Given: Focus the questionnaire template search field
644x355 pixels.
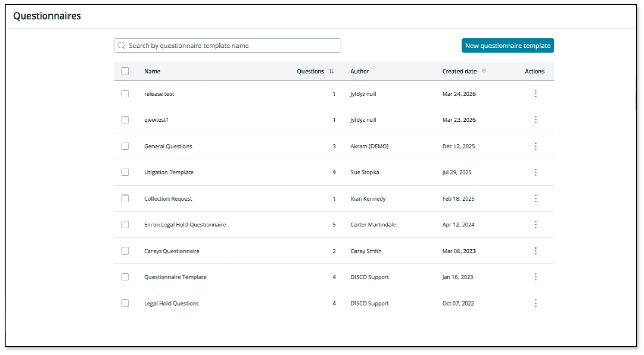Looking at the screenshot, I should (x=227, y=46).
